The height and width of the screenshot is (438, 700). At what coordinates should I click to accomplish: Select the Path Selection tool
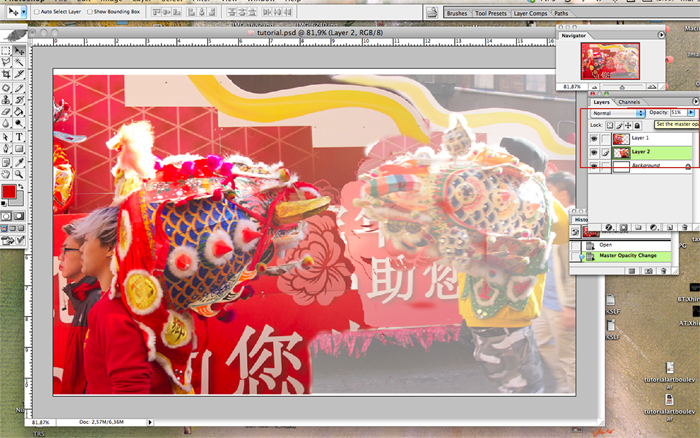6,137
